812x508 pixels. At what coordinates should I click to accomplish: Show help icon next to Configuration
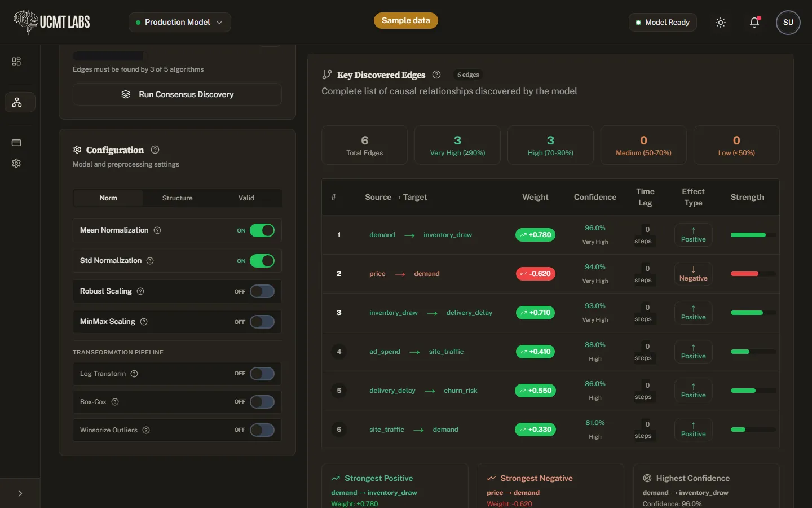tap(155, 150)
